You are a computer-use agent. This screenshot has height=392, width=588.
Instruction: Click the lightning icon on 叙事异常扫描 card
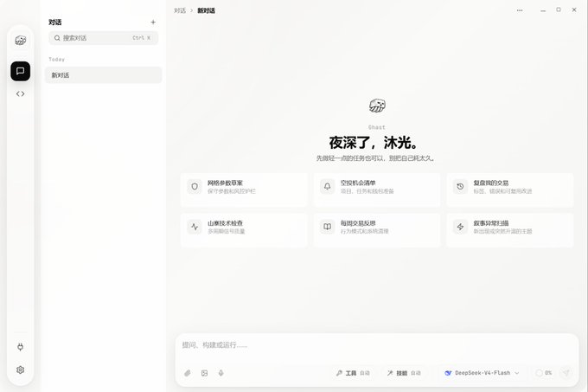pos(460,227)
